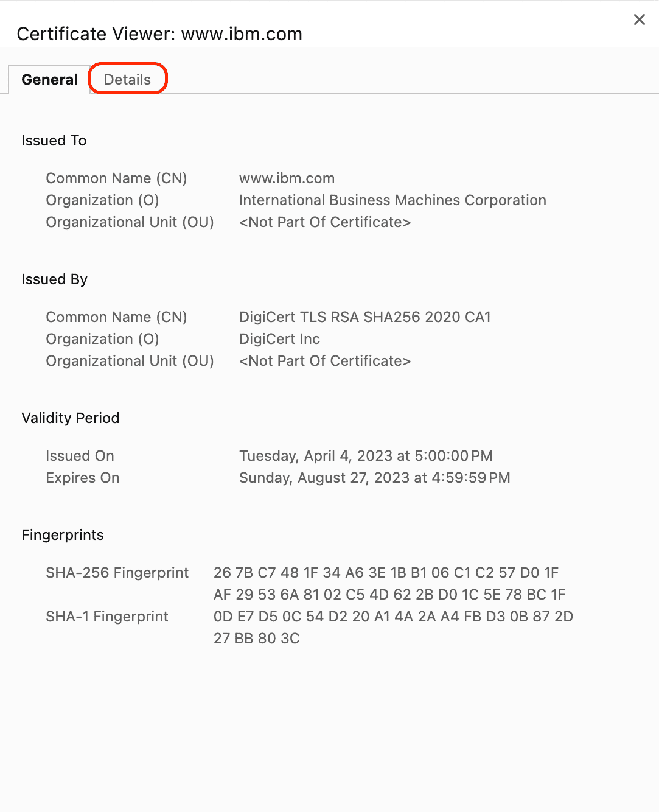The height and width of the screenshot is (812, 659).
Task: Click the Validity Period heading
Action: 70,418
